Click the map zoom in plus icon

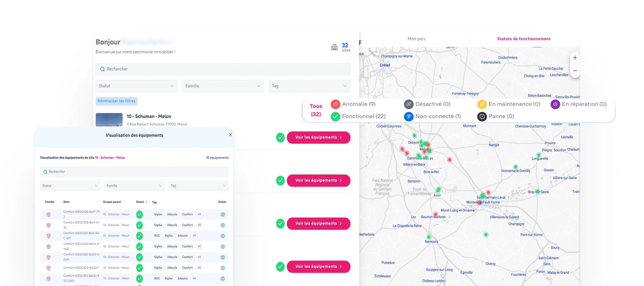pyautogui.click(x=575, y=58)
